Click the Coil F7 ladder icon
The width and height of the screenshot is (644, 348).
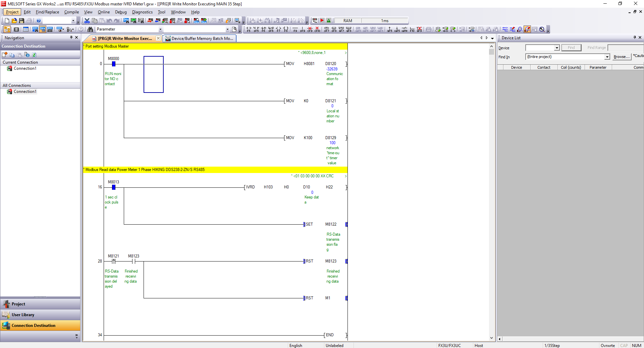pos(278,30)
